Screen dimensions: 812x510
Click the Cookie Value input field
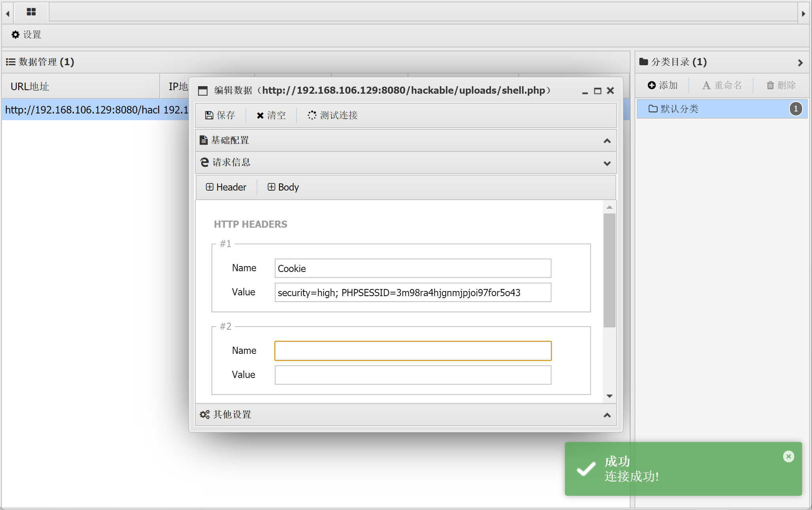[413, 293]
